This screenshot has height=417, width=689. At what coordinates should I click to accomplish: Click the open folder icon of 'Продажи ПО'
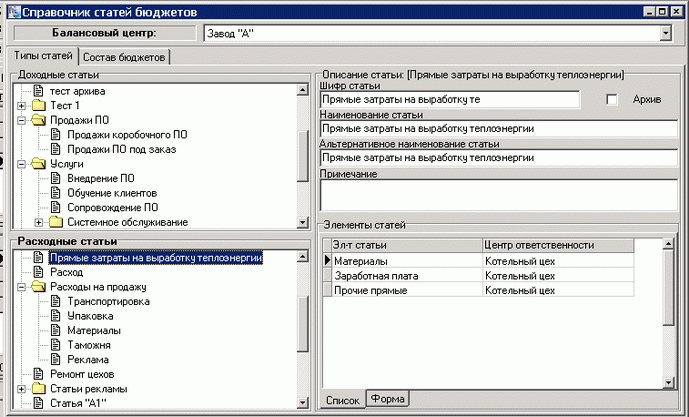click(39, 120)
